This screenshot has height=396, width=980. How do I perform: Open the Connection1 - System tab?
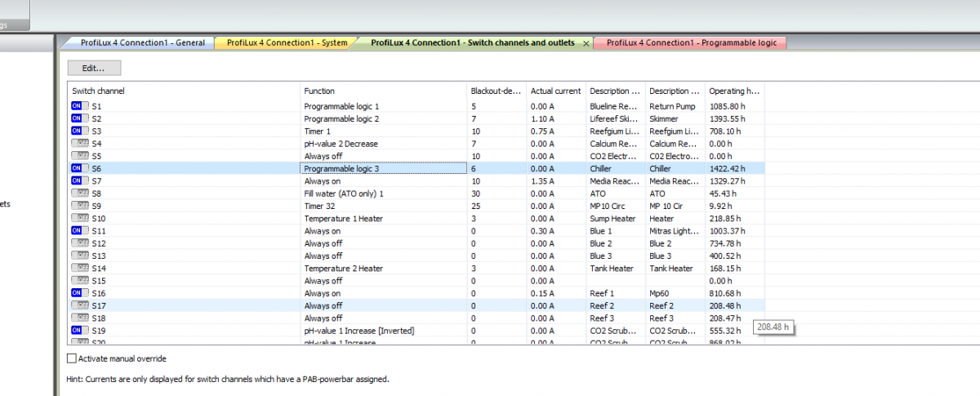[286, 42]
